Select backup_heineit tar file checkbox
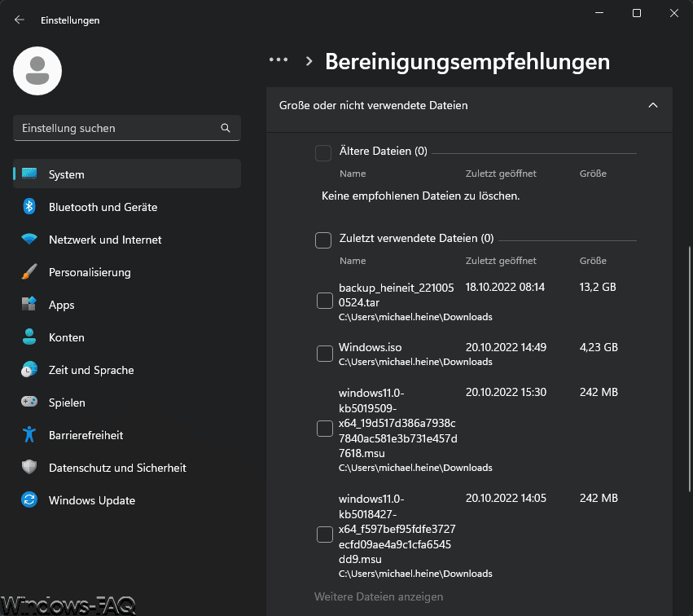The width and height of the screenshot is (693, 616). [325, 301]
